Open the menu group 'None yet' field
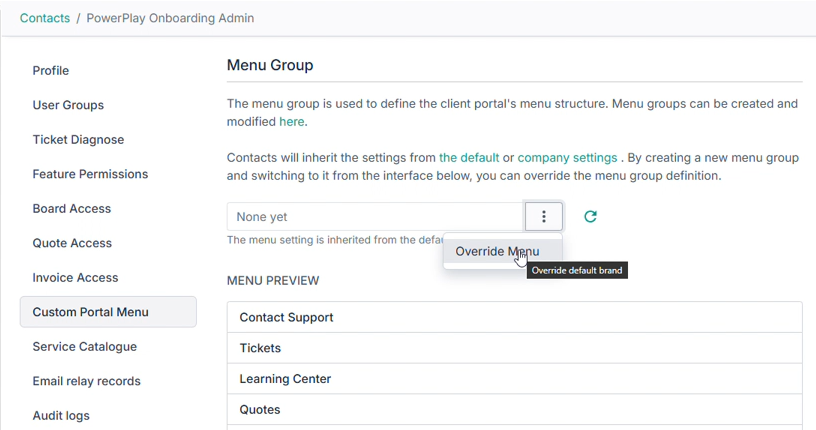Viewport: 816px width, 430px height. tap(375, 216)
